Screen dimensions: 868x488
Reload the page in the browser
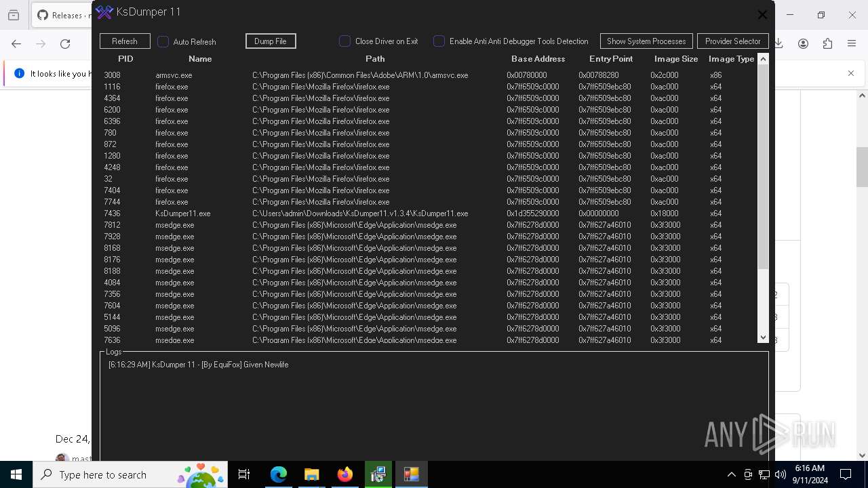click(x=65, y=43)
